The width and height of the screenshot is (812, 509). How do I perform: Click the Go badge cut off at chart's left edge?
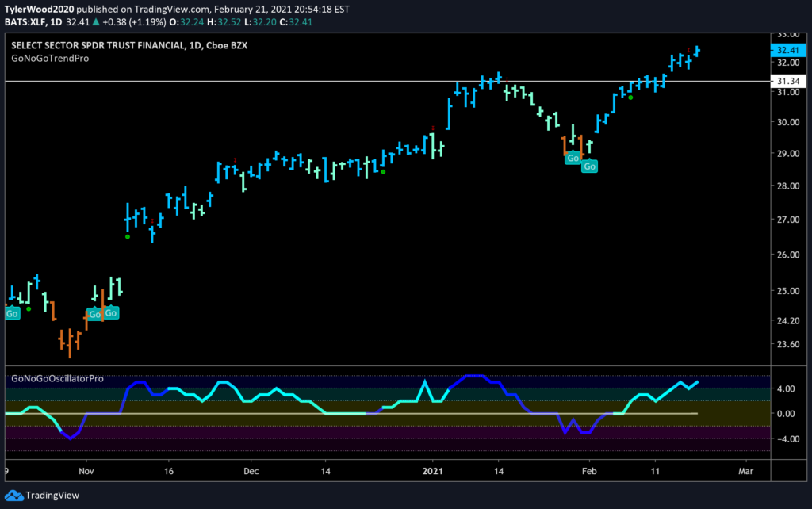pos(13,313)
